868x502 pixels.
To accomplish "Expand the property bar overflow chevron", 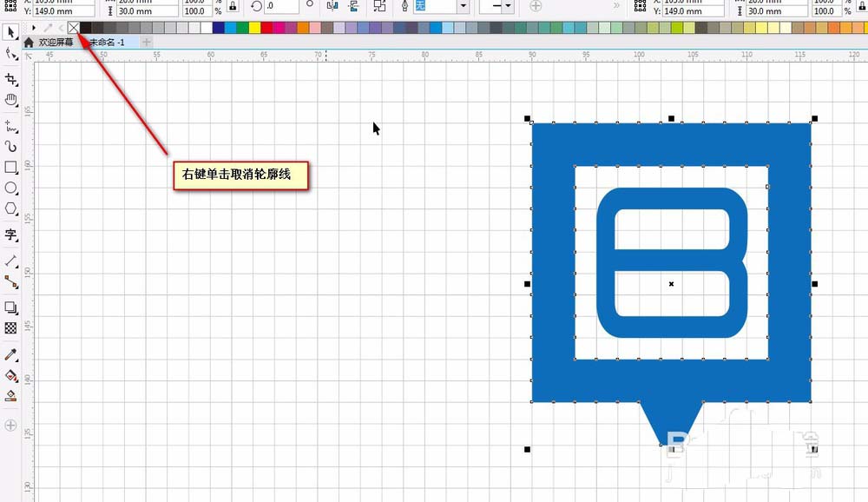I will pyautogui.click(x=616, y=6).
